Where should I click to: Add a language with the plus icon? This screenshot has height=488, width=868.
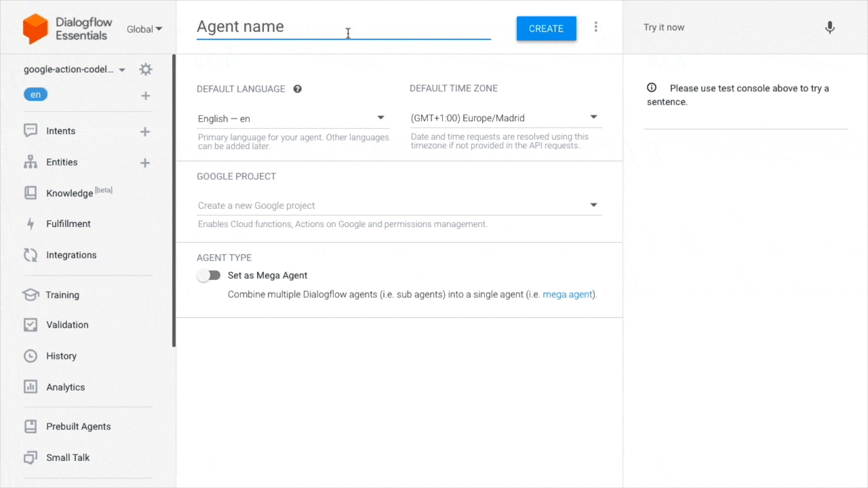click(x=146, y=96)
